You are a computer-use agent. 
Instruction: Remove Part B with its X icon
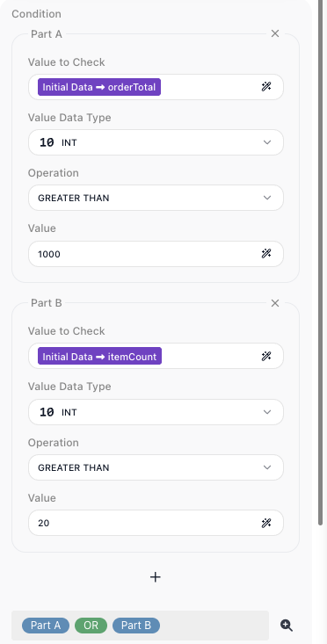(x=275, y=303)
